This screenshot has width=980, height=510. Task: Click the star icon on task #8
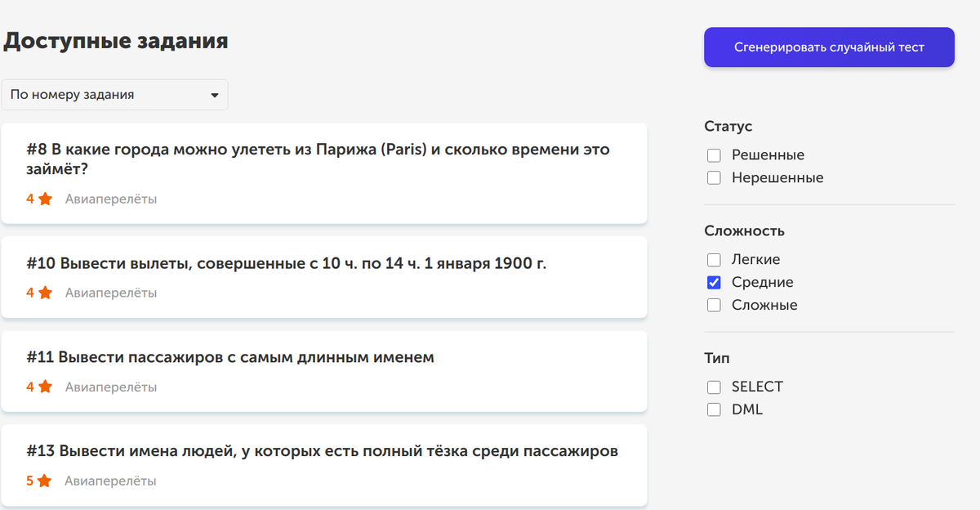pyautogui.click(x=45, y=198)
